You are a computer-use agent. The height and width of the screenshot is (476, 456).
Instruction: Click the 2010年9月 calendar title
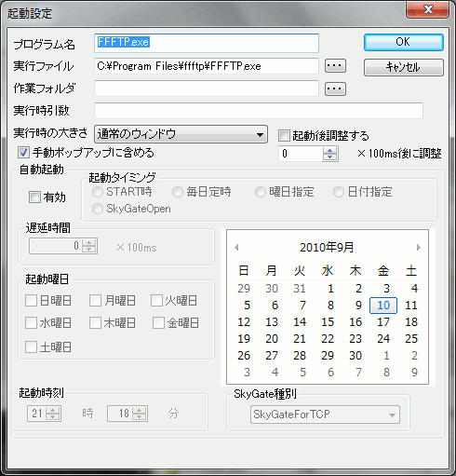click(327, 248)
